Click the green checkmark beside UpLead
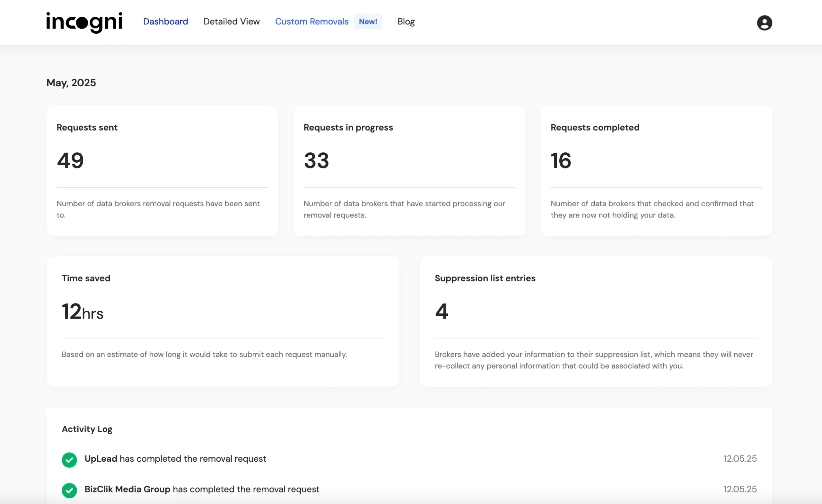Screen dimensions: 822x504 tap(69, 460)
